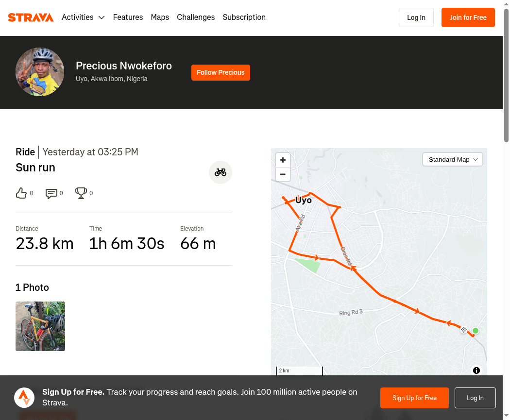Click the green start marker on map

click(476, 331)
